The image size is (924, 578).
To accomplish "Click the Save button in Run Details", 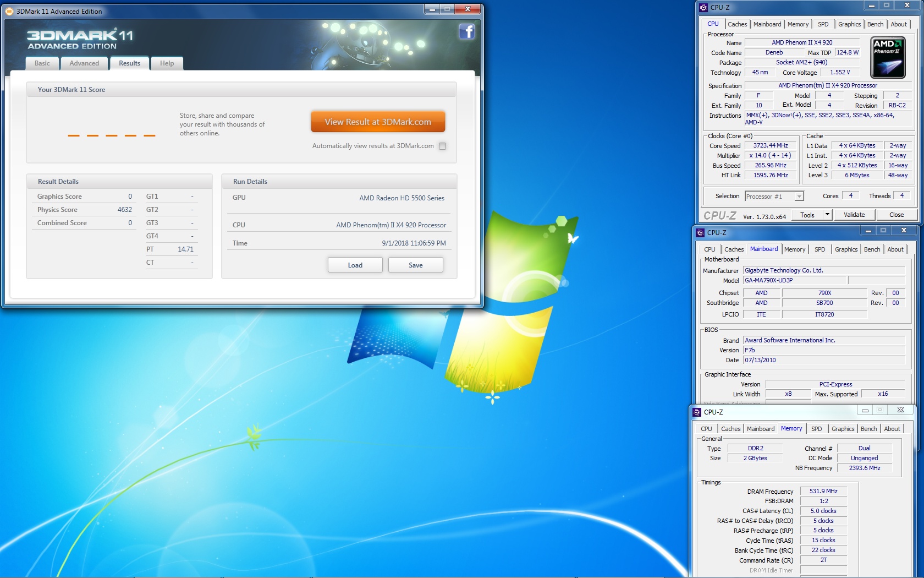I will point(416,265).
